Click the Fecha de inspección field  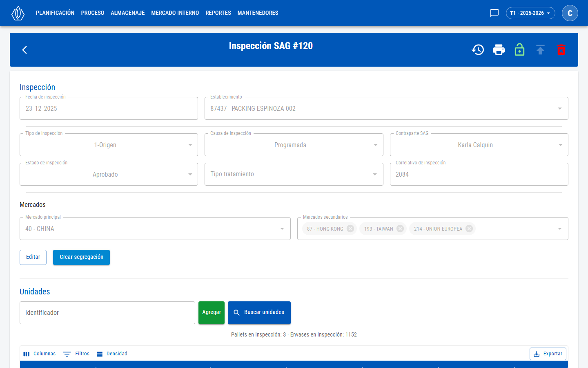109,108
